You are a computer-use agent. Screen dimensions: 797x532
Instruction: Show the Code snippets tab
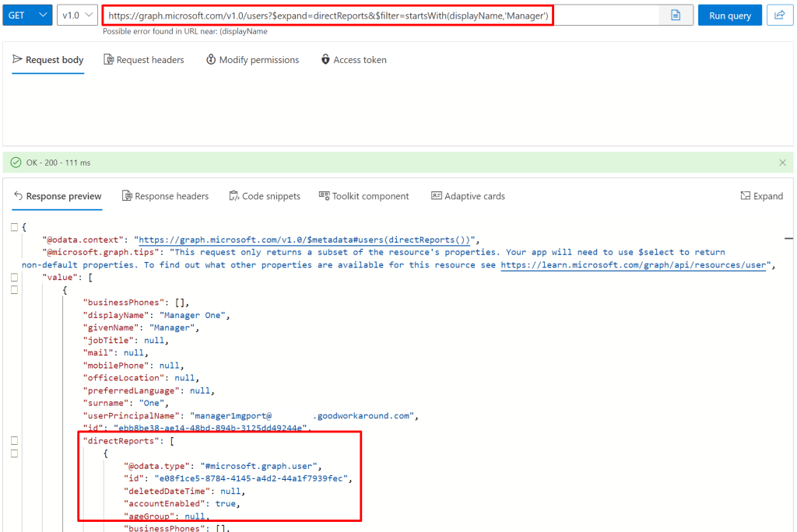coord(265,196)
